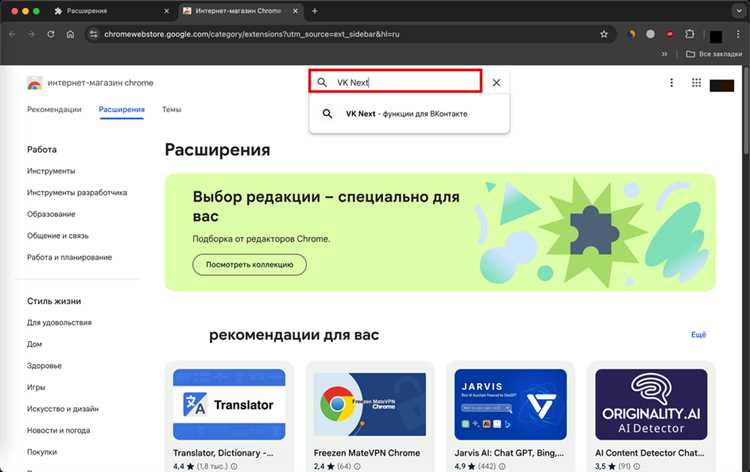This screenshot has height=472, width=750.
Task: Open the Translator extension thumbnail
Action: (229, 405)
